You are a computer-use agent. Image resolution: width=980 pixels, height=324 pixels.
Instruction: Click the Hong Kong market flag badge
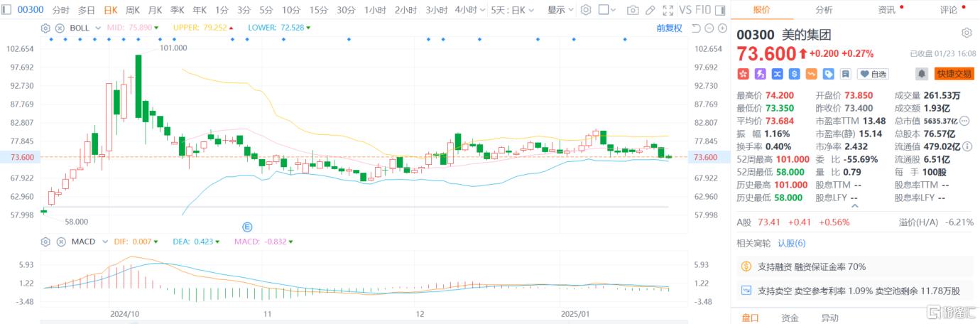point(743,74)
